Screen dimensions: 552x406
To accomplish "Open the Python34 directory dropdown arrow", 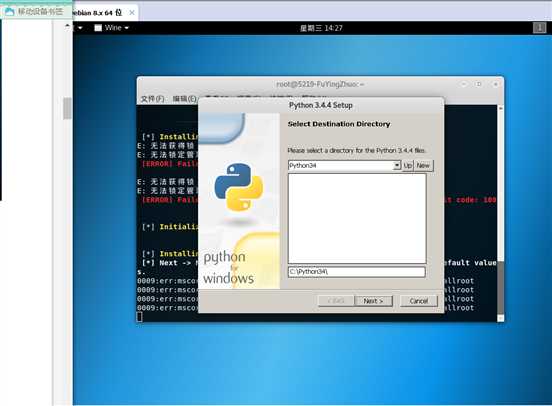I will [x=397, y=165].
